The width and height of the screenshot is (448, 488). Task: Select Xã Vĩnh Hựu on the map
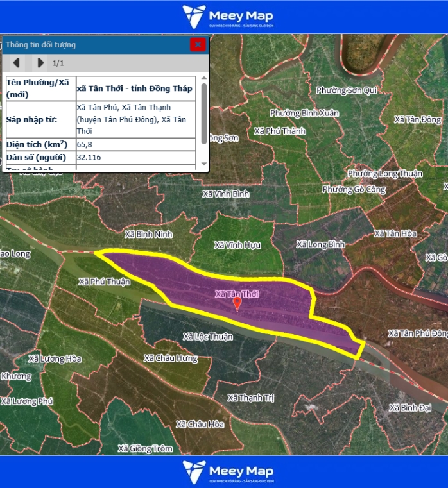pos(237,245)
